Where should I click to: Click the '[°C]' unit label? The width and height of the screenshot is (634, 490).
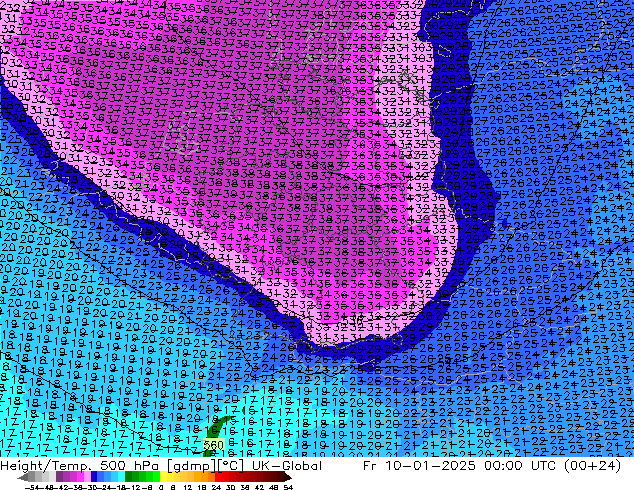[230, 466]
